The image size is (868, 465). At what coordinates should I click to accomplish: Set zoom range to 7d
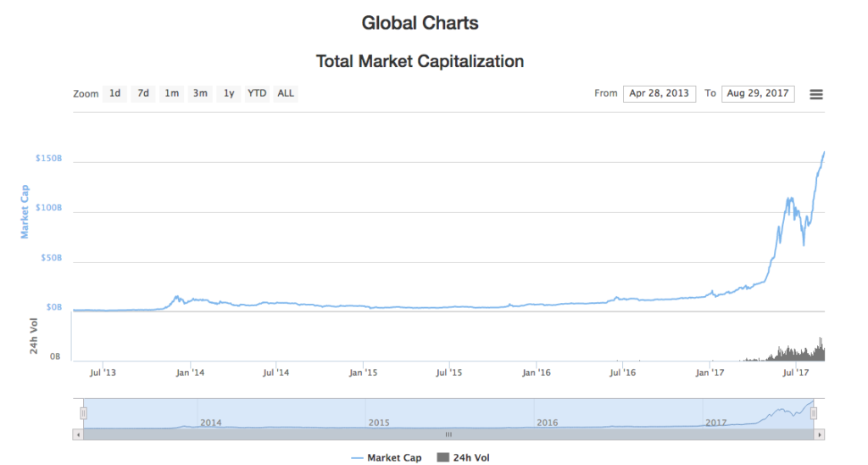pyautogui.click(x=143, y=93)
